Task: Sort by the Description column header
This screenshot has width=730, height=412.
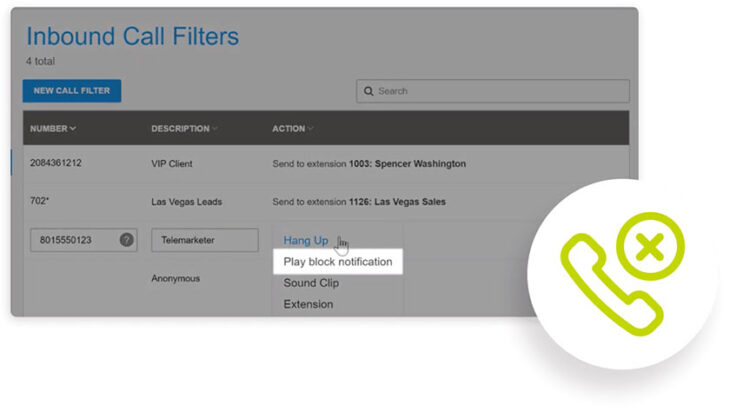Action: point(183,128)
